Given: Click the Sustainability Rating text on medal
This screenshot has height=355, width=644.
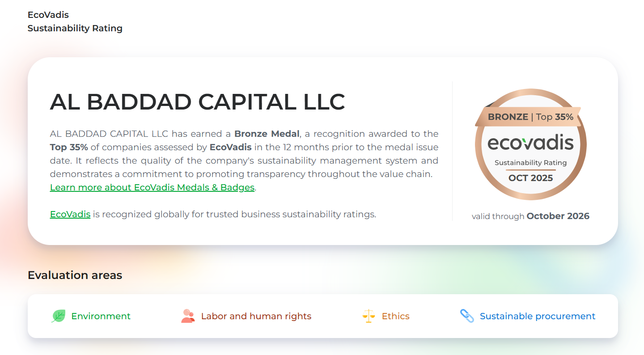Looking at the screenshot, I should pos(530,163).
